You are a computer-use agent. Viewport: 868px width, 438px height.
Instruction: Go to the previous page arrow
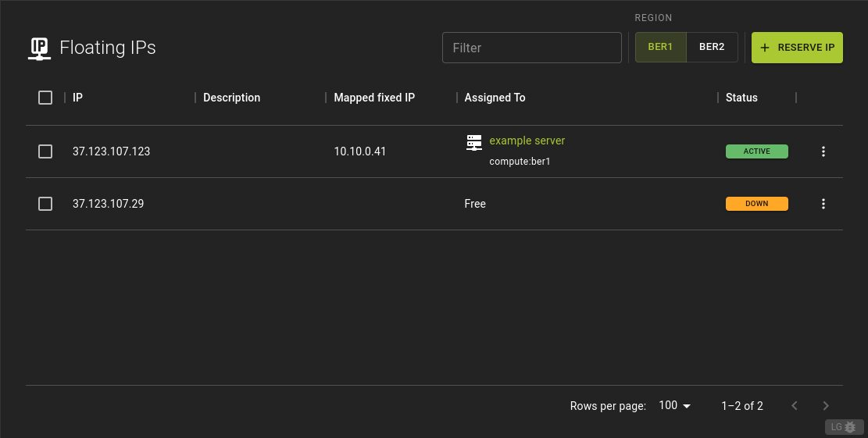pyautogui.click(x=795, y=406)
